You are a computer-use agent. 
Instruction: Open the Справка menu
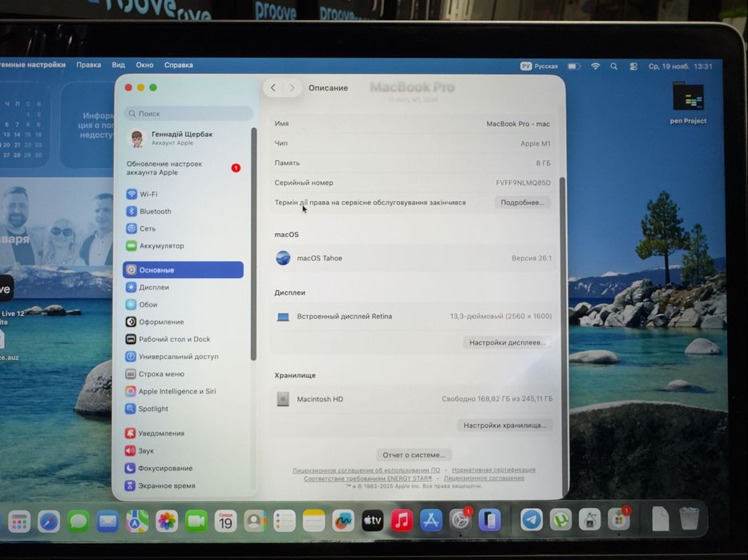(179, 65)
